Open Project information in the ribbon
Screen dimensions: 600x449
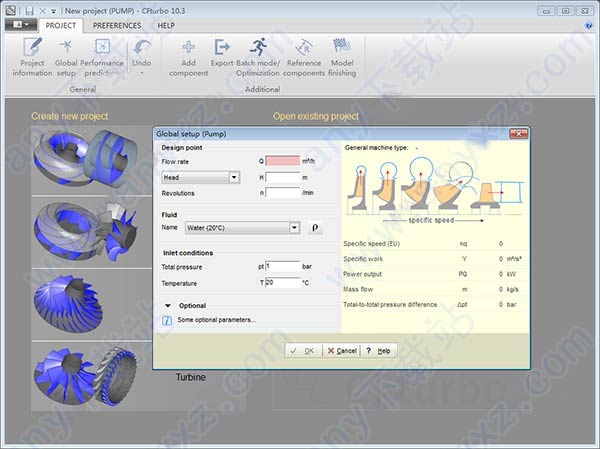pyautogui.click(x=32, y=57)
